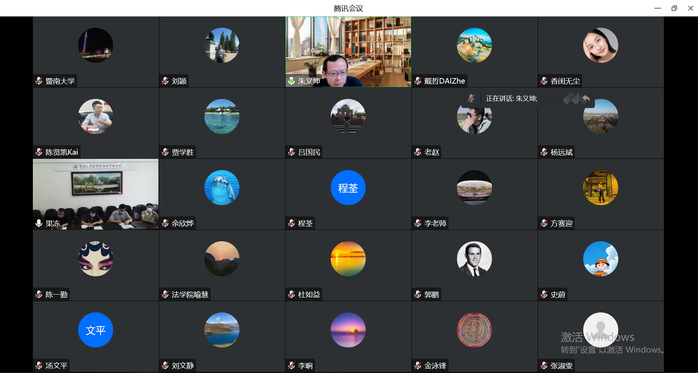The width and height of the screenshot is (698, 373).
Task: Click the muted mic icon next to 史蔚
Action: (544, 295)
